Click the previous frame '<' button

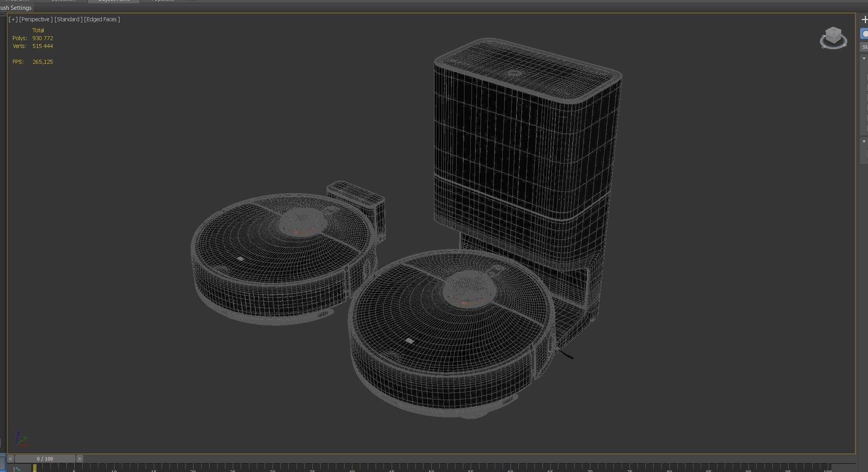(11, 459)
